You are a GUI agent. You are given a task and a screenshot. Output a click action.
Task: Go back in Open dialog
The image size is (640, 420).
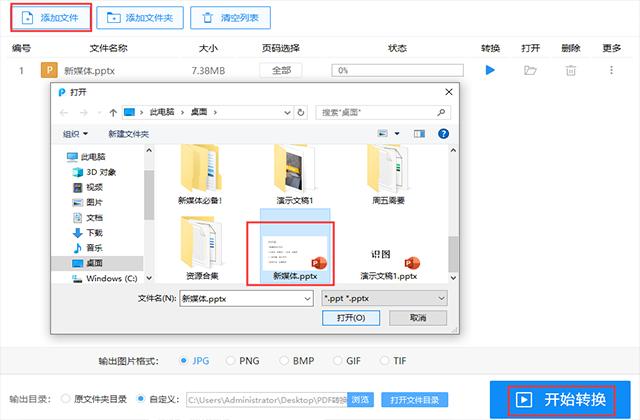point(64,113)
